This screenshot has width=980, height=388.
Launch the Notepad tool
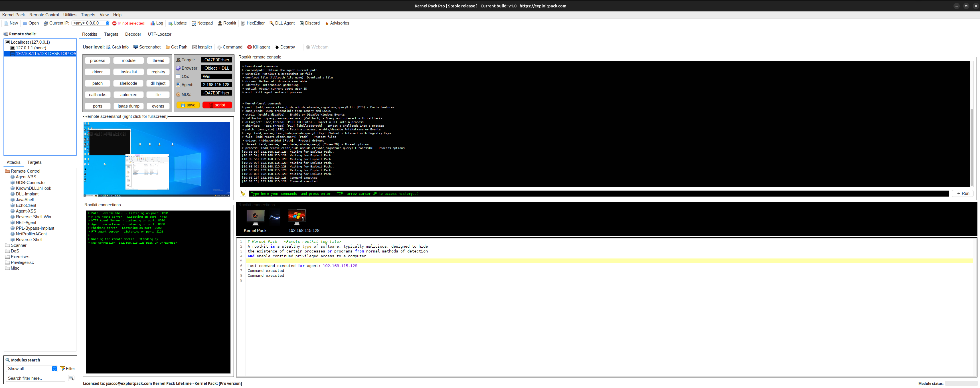tap(202, 23)
